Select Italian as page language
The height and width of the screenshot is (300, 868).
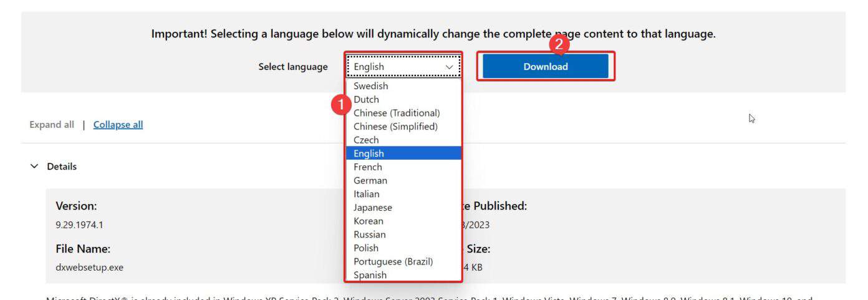coord(366,194)
